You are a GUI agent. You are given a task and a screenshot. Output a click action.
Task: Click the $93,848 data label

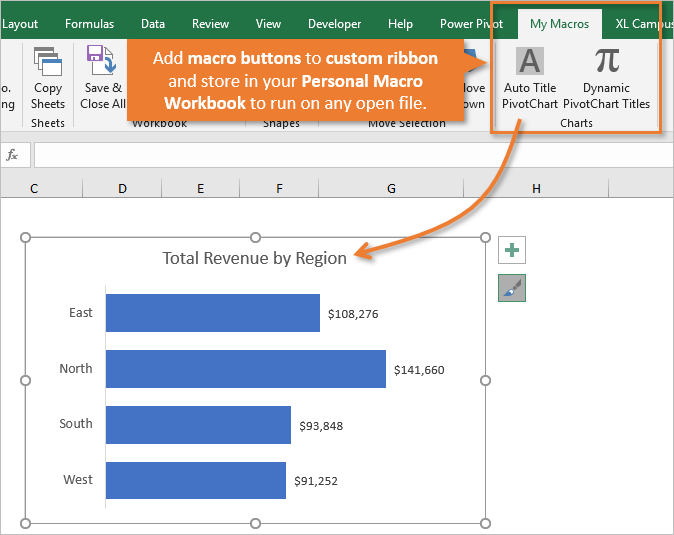pos(321,426)
